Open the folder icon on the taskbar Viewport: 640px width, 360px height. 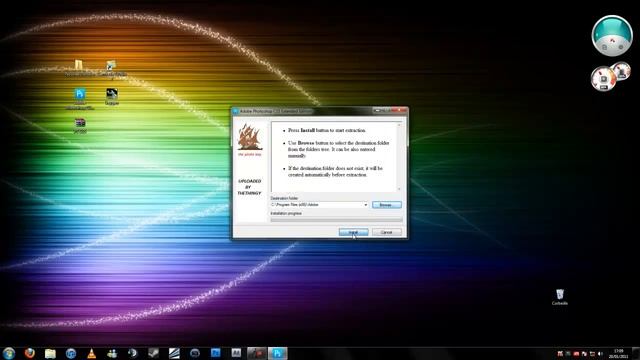click(x=50, y=353)
